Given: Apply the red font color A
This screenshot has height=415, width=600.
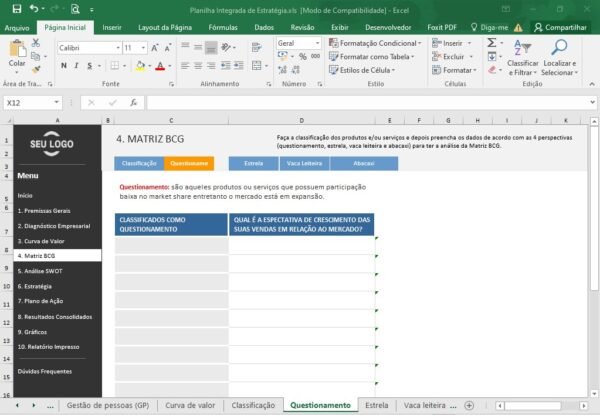Looking at the screenshot, I should coord(160,66).
